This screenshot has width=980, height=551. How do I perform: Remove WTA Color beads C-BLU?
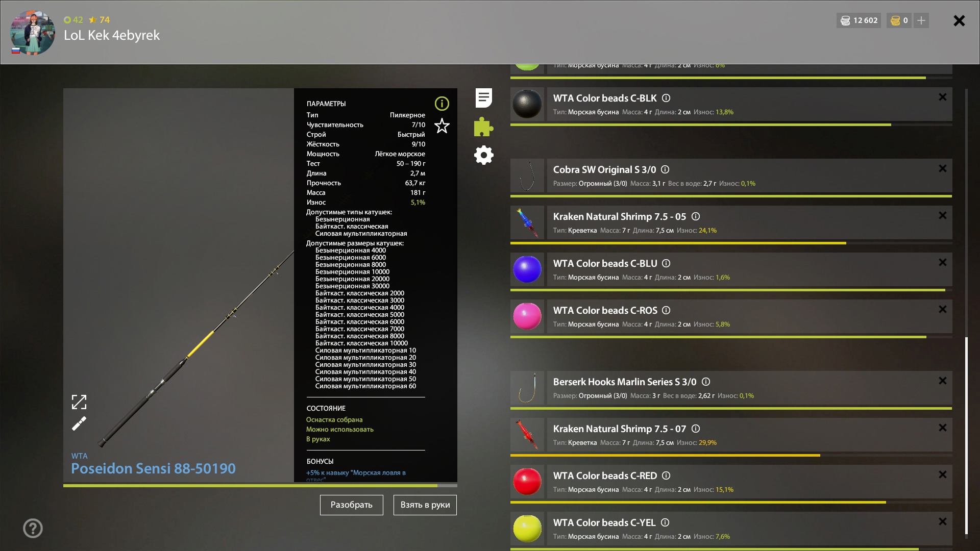coord(943,262)
